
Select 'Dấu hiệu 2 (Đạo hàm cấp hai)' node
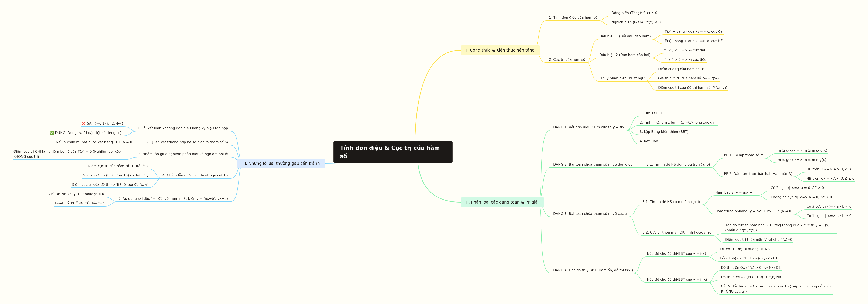point(625,55)
